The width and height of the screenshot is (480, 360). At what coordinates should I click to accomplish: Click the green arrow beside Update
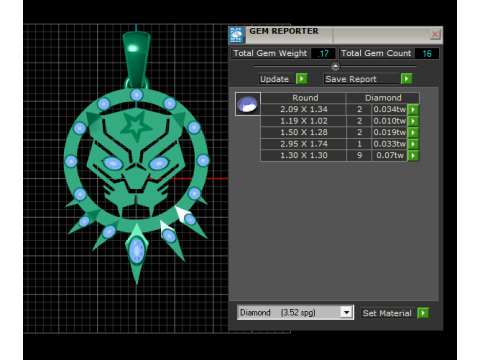(301, 79)
